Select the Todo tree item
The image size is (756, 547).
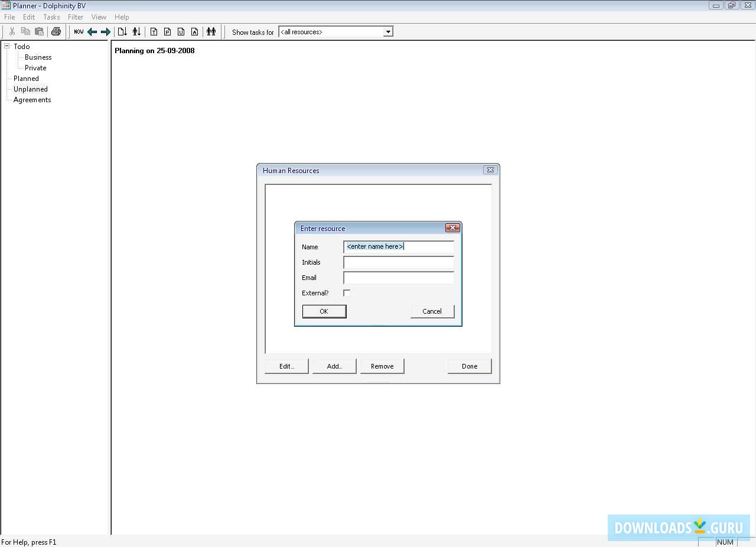pyautogui.click(x=22, y=47)
